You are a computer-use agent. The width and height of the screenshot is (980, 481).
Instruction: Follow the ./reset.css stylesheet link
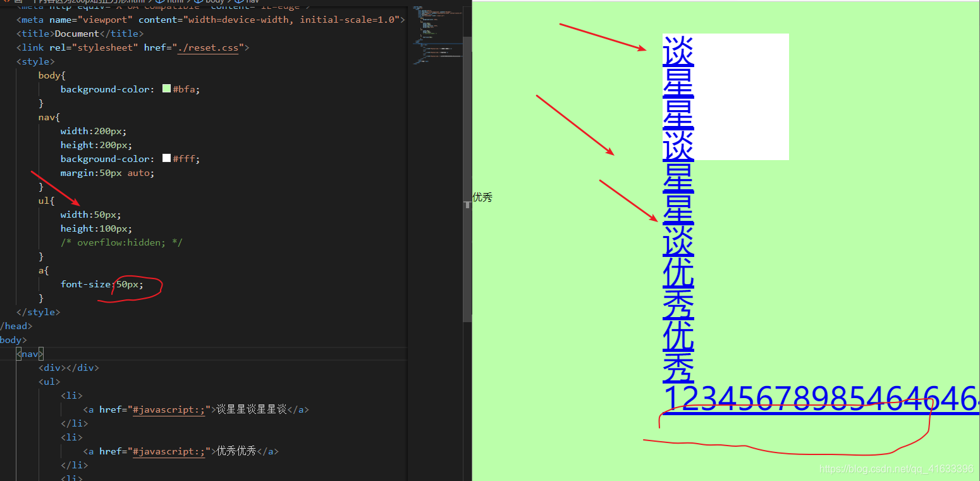tap(208, 47)
